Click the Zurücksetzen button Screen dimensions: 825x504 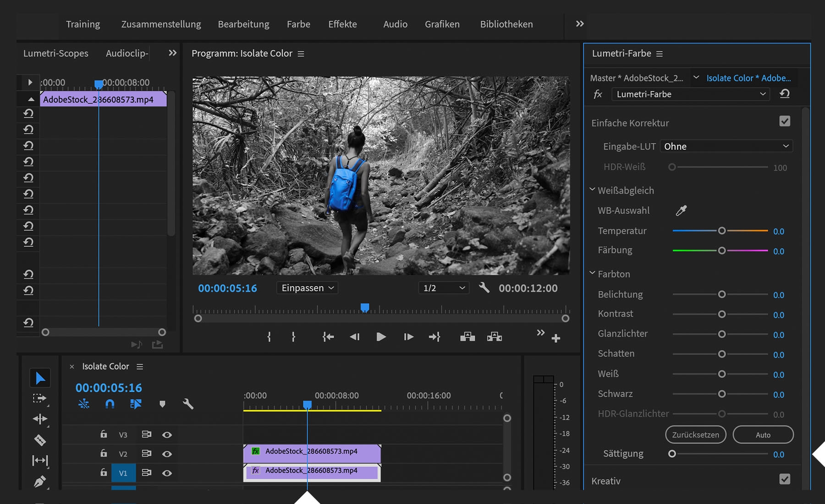(x=695, y=434)
